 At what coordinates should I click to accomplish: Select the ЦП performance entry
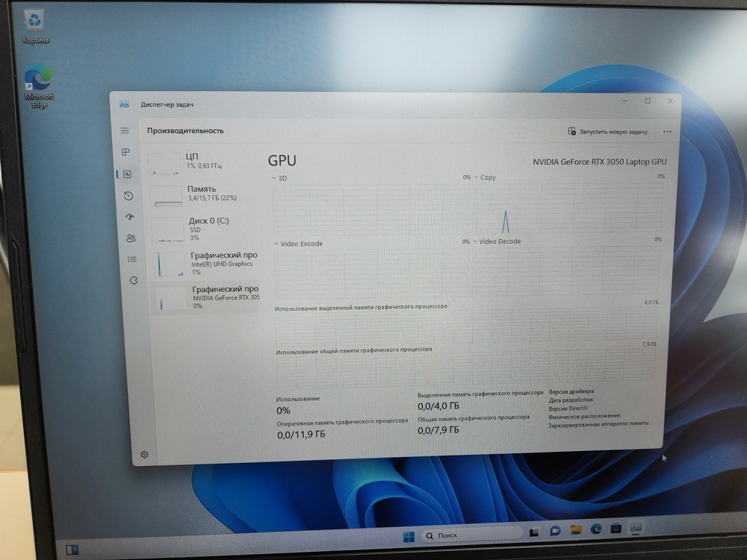coord(204,162)
